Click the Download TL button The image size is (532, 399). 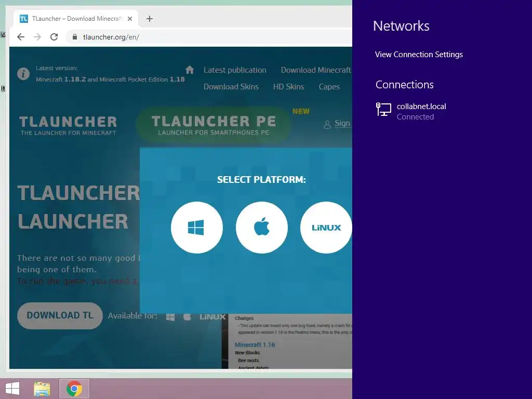[60, 315]
